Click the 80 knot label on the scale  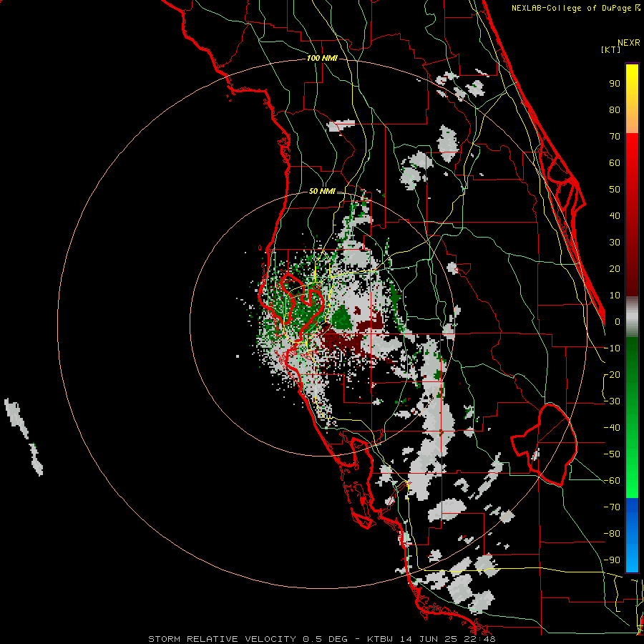pos(615,110)
